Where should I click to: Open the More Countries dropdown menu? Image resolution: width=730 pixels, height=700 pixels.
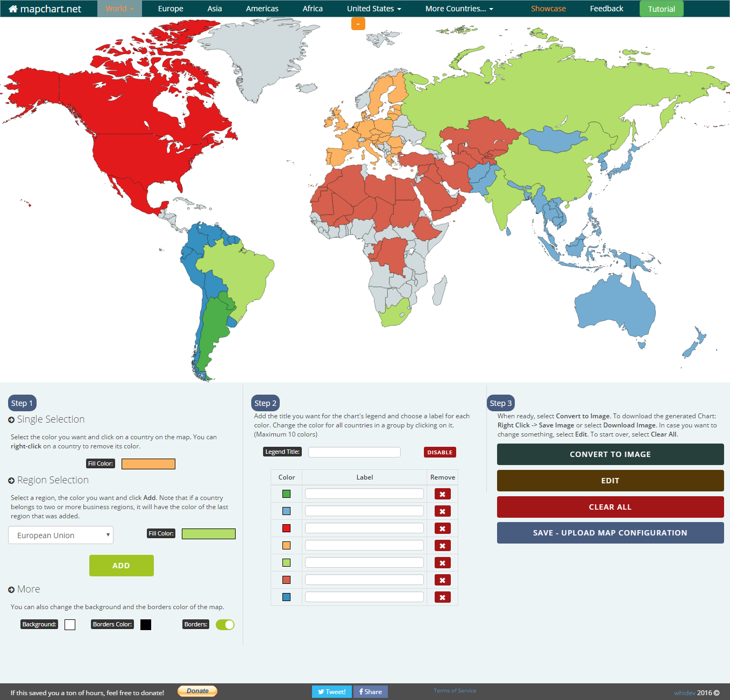pyautogui.click(x=458, y=8)
